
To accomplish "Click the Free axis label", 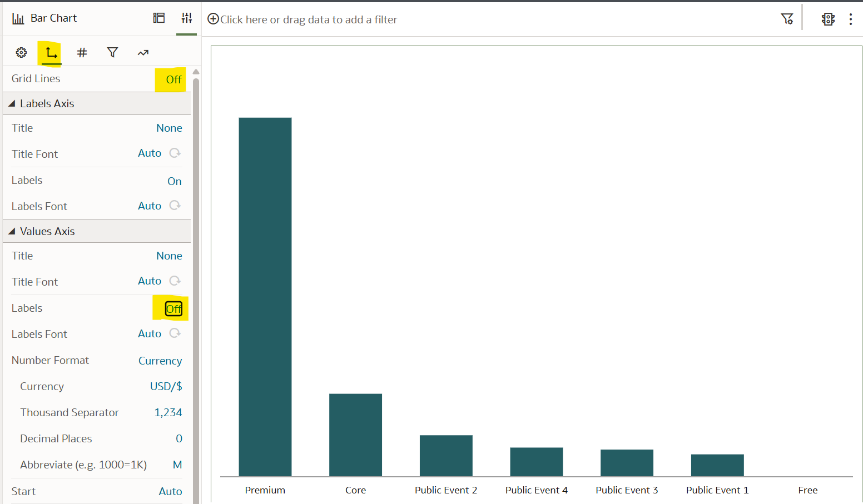I will [808, 490].
